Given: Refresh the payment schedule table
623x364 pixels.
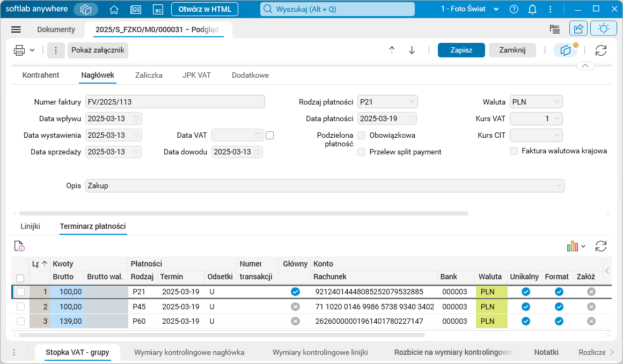Looking at the screenshot, I should coord(601,246).
